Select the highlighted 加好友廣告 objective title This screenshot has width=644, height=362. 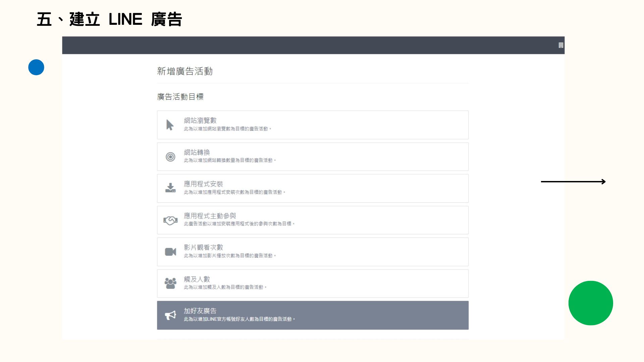coord(200,311)
